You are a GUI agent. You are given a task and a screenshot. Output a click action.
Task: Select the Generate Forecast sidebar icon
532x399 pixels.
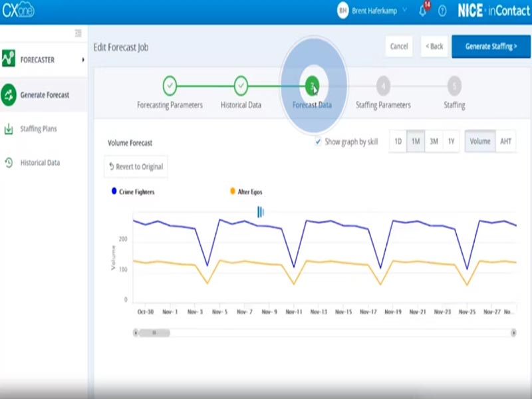pyautogui.click(x=9, y=95)
